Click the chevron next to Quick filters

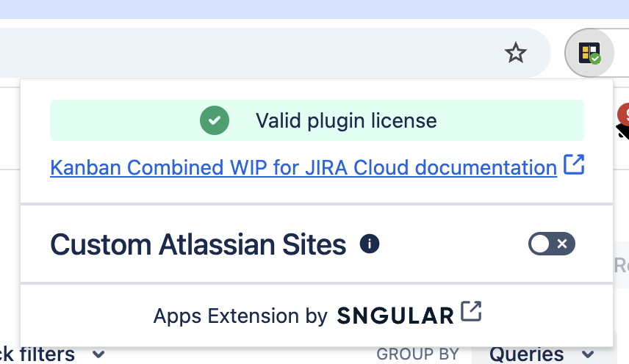point(98,354)
